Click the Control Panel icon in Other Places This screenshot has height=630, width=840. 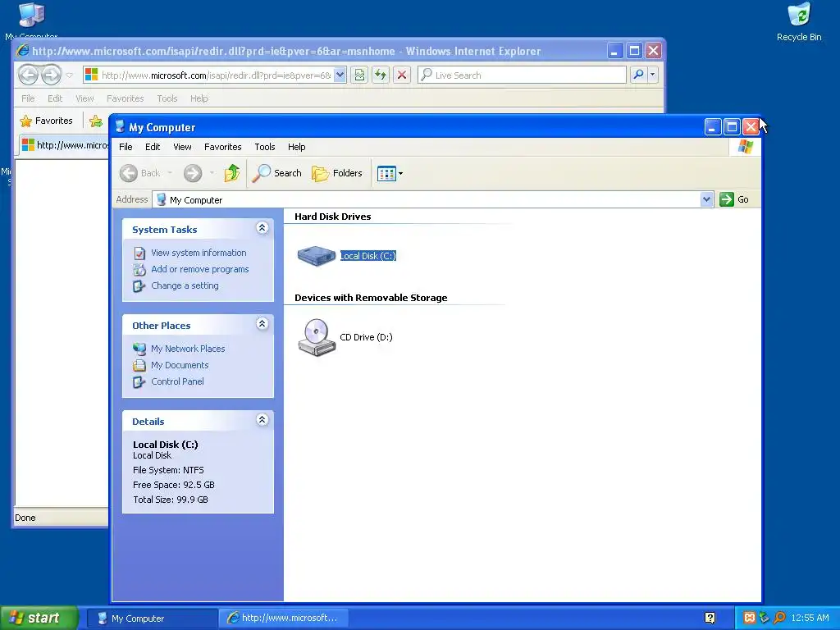point(139,382)
